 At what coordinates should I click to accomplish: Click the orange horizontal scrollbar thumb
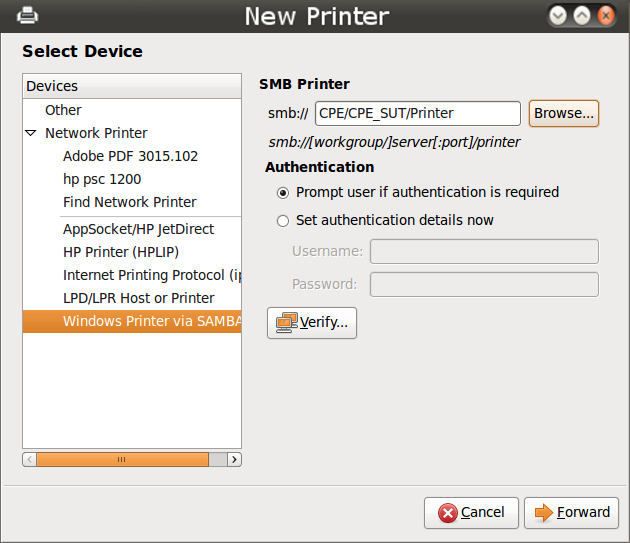pos(123,459)
